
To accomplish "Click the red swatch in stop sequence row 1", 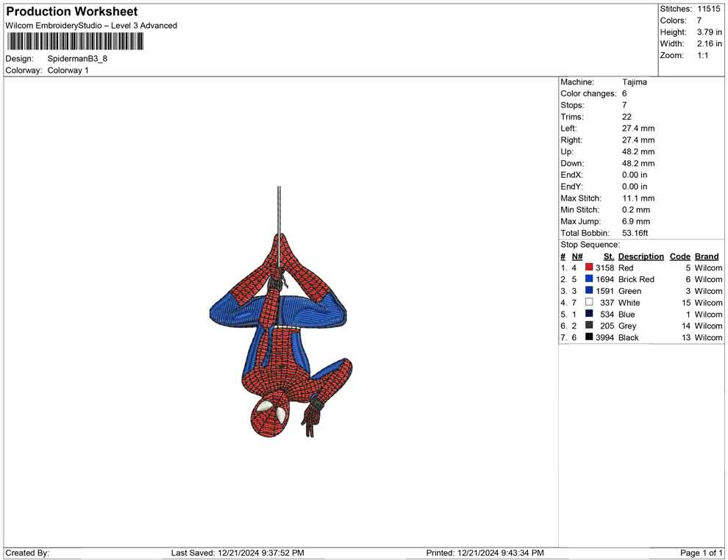I will pyautogui.click(x=589, y=268).
